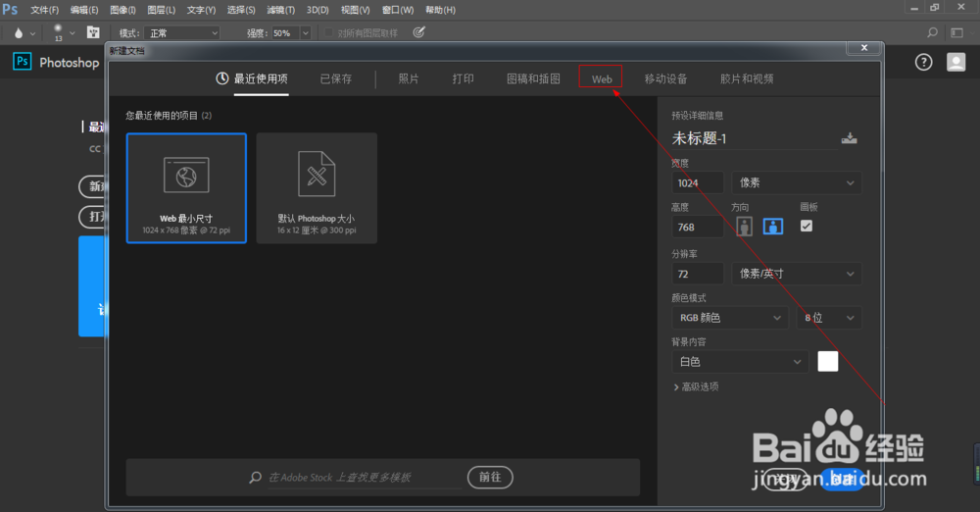Open the 编辑(E) menu
980x512 pixels.
[84, 10]
